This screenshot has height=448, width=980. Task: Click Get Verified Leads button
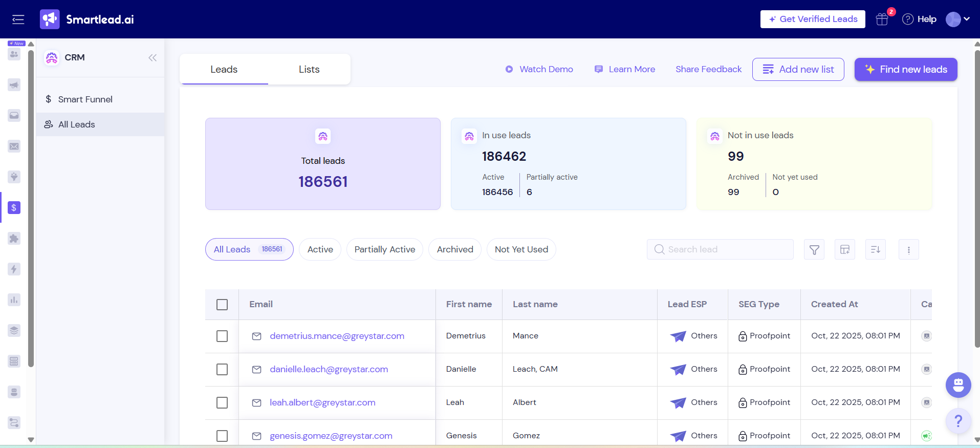coord(813,19)
